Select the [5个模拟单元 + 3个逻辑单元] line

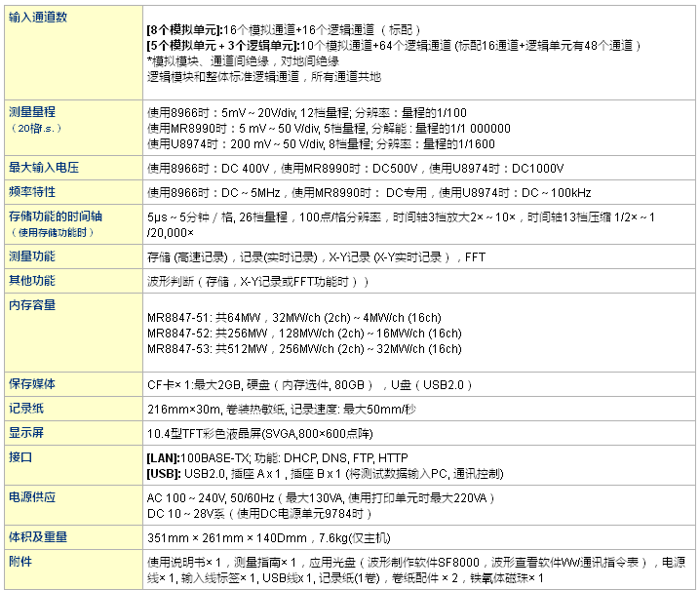[x=394, y=46]
